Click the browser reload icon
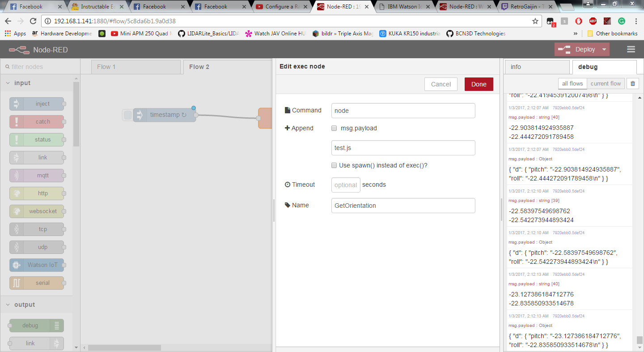The width and height of the screenshot is (644, 352). (x=33, y=21)
